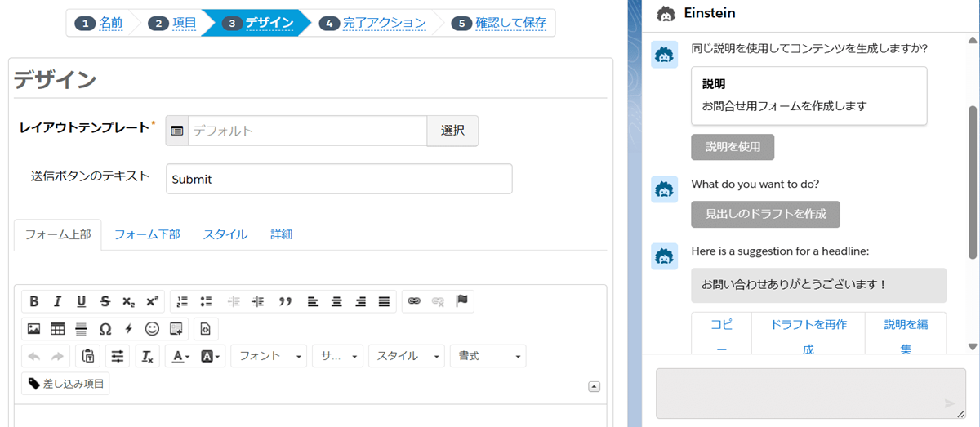980x427 pixels.
Task: Open the フォント dropdown
Action: click(269, 356)
